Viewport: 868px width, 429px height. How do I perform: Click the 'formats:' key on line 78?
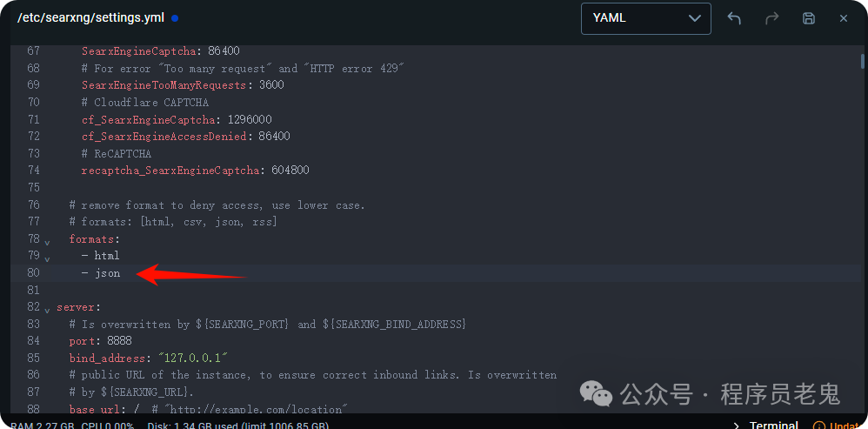tap(94, 239)
